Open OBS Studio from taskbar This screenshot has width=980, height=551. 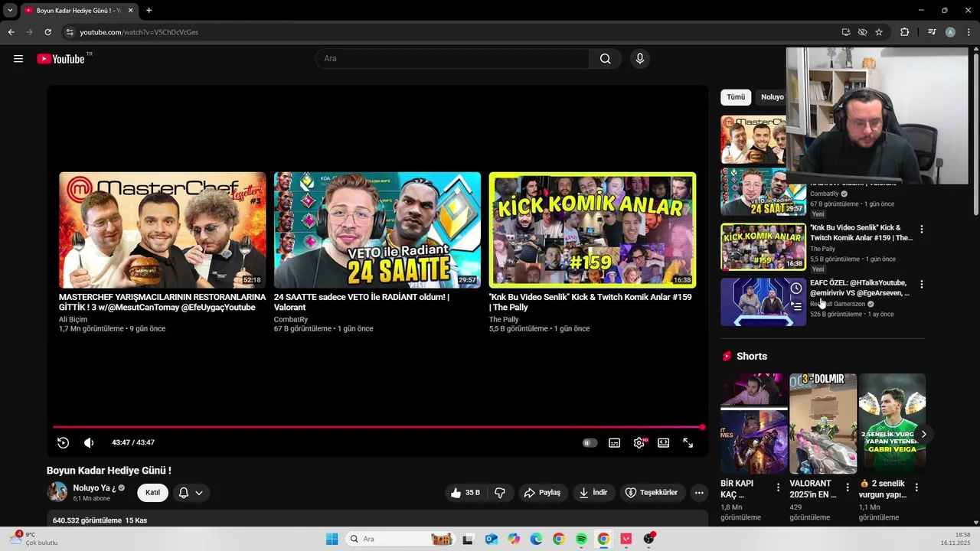coord(648,539)
